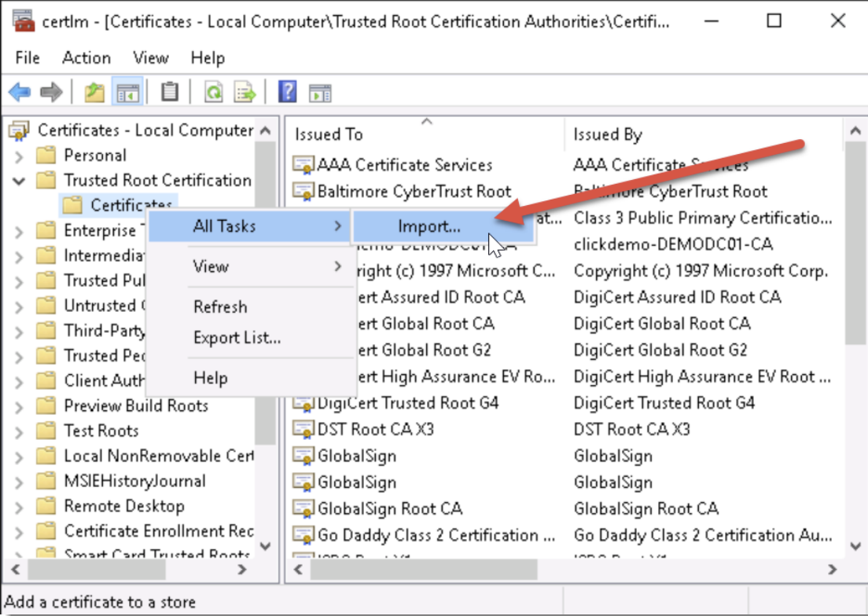Image resolution: width=868 pixels, height=616 pixels.
Task: Click the GlobalSign Root CA certificate icon
Action: pyautogui.click(x=303, y=508)
